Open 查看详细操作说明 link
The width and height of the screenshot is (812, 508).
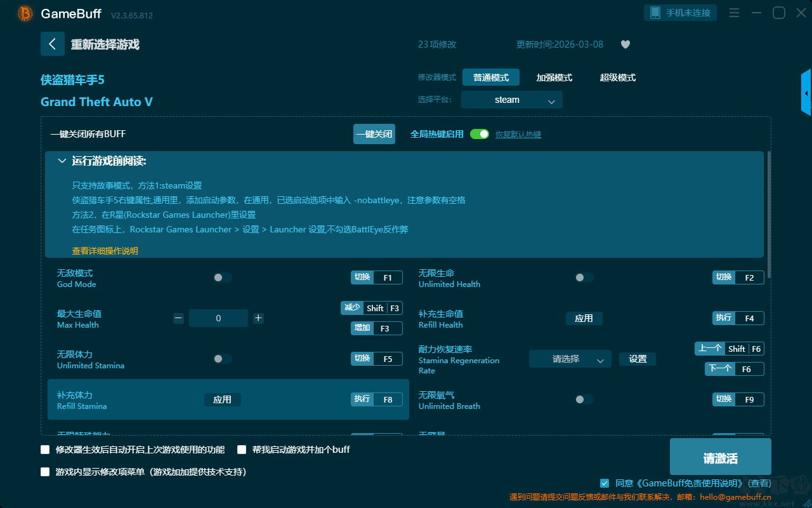pyautogui.click(x=105, y=251)
